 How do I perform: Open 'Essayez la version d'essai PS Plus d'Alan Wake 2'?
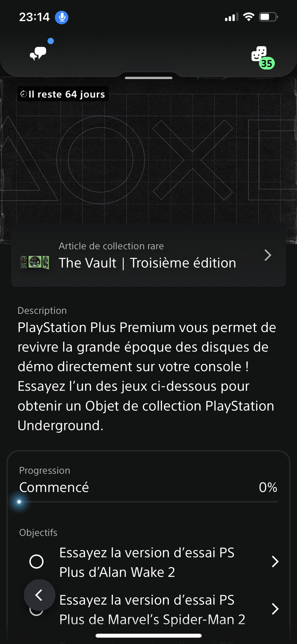coord(147,562)
